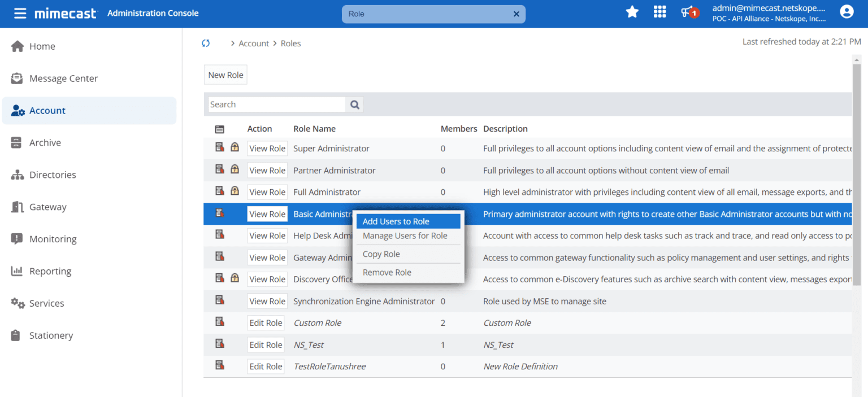The width and height of the screenshot is (868, 397).
Task: Clear the Role search using the X icon
Action: tap(516, 14)
